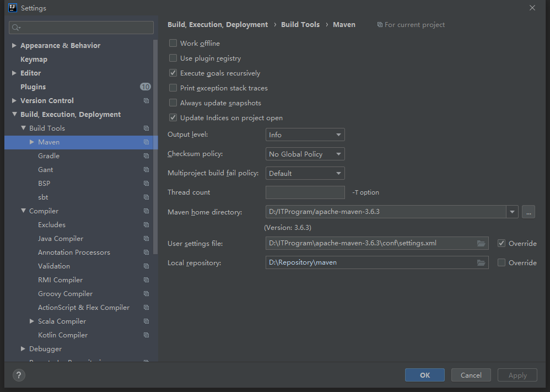
Task: Uncheck Execute goals recursively
Action: tap(173, 73)
